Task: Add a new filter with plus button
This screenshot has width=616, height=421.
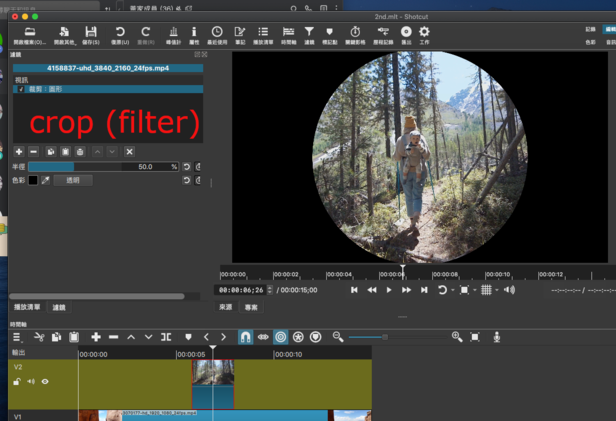Action: [20, 151]
